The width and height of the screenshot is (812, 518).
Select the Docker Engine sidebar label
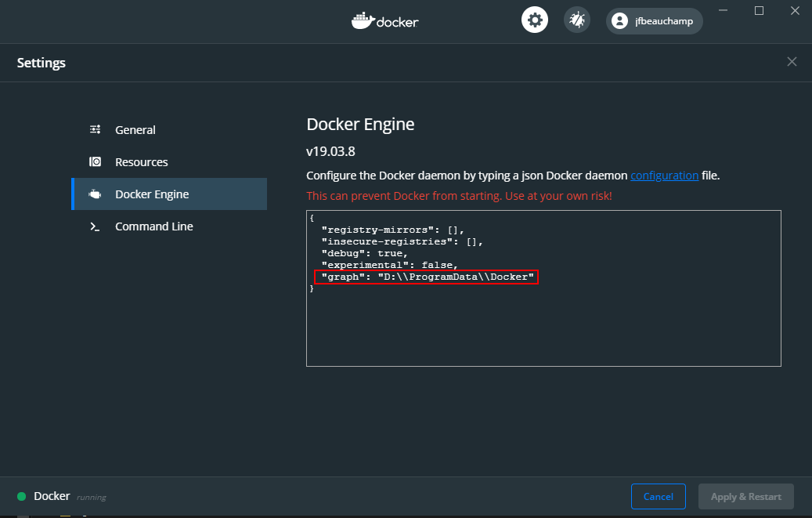(x=152, y=194)
